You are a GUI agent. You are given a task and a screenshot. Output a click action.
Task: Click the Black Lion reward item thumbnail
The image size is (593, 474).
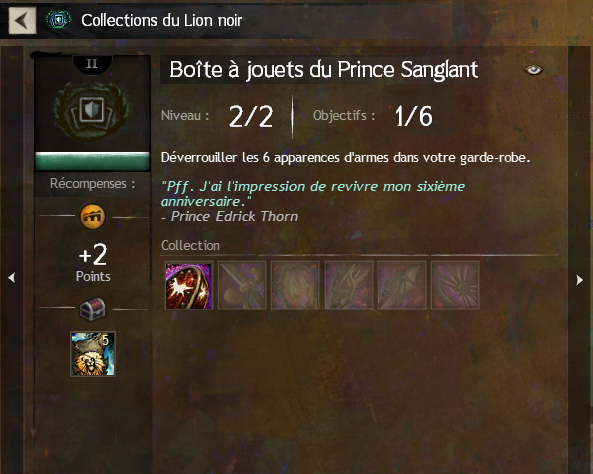coord(93,354)
